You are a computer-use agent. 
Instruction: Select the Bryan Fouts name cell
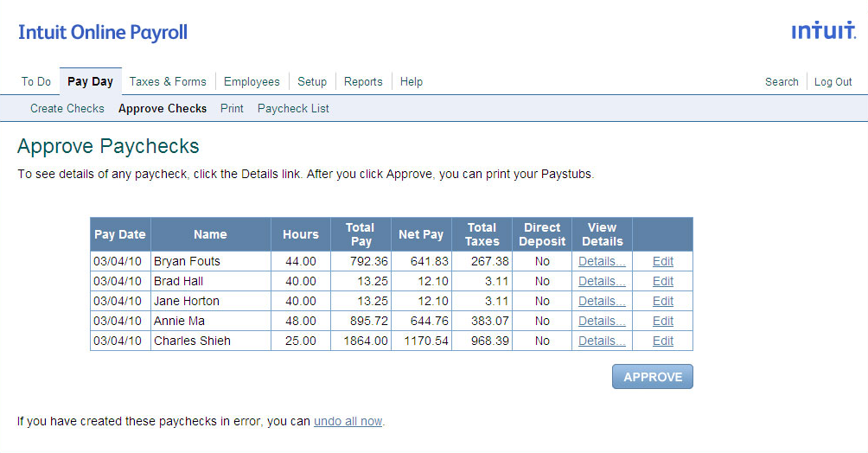point(210,261)
